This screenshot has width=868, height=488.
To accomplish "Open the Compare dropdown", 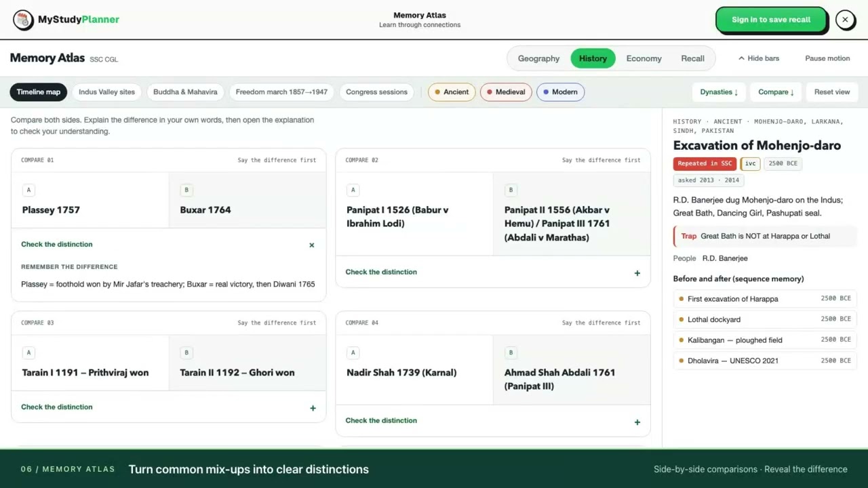I will coord(776,92).
